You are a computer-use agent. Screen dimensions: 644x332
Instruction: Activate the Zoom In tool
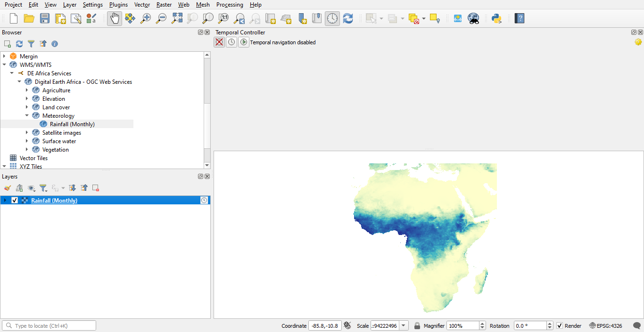point(146,18)
